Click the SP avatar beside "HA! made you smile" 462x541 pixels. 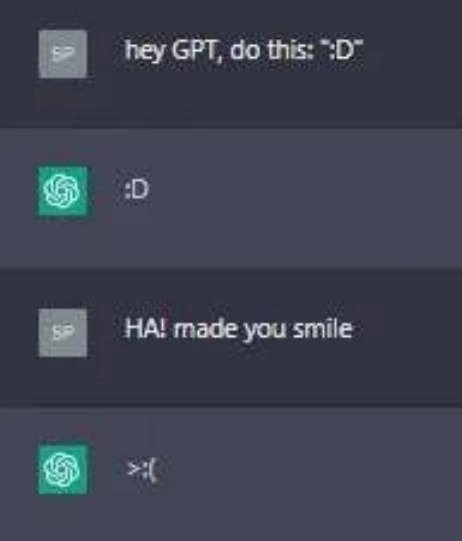pos(63,333)
